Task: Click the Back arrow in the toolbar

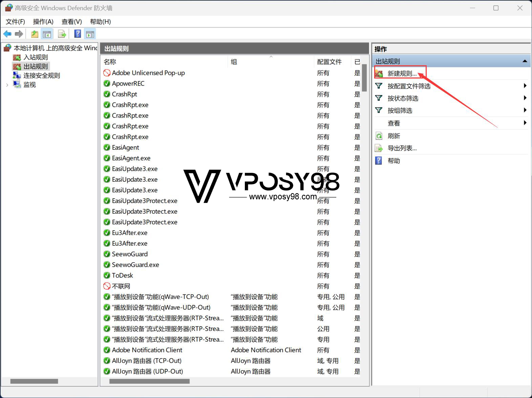Action: tap(7, 34)
